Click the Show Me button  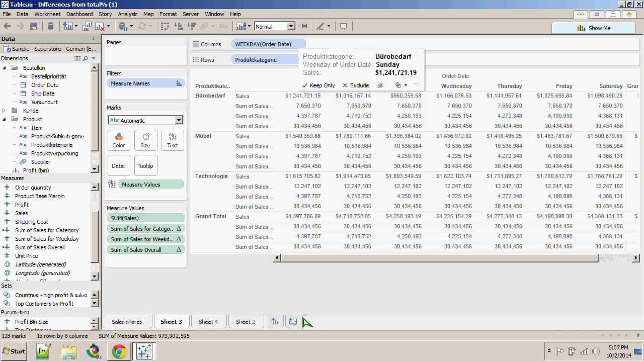click(594, 28)
